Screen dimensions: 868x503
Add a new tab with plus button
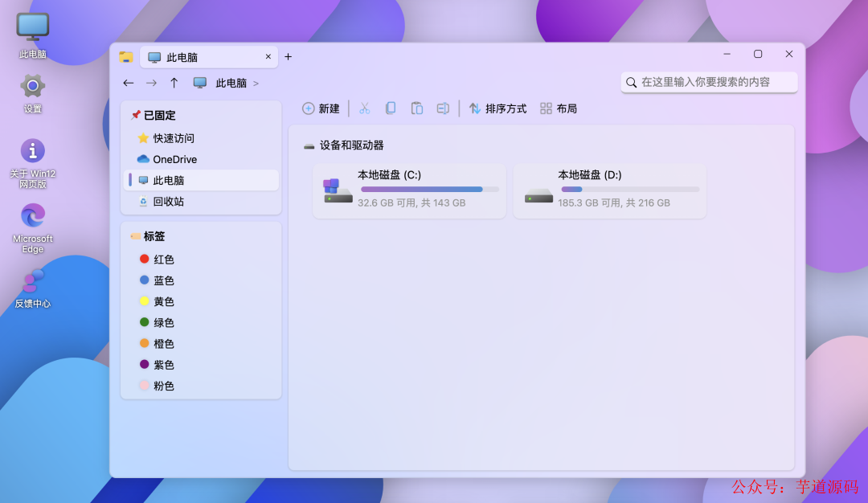coord(288,57)
